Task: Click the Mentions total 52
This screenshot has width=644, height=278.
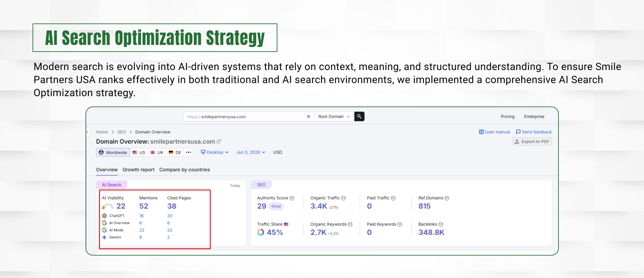Action: 144,206
